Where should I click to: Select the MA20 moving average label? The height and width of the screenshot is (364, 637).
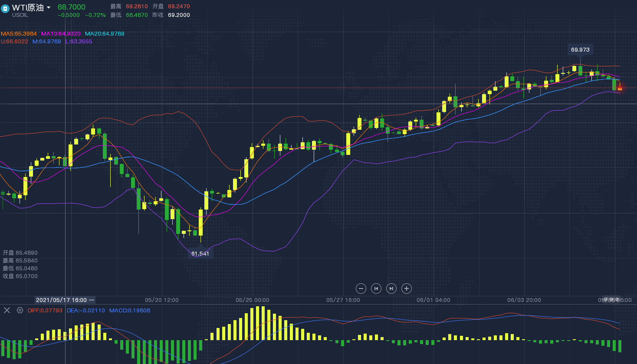tap(105, 34)
